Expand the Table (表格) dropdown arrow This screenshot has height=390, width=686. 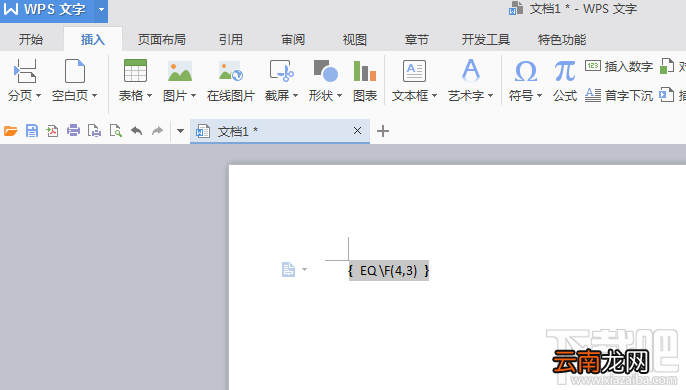150,95
